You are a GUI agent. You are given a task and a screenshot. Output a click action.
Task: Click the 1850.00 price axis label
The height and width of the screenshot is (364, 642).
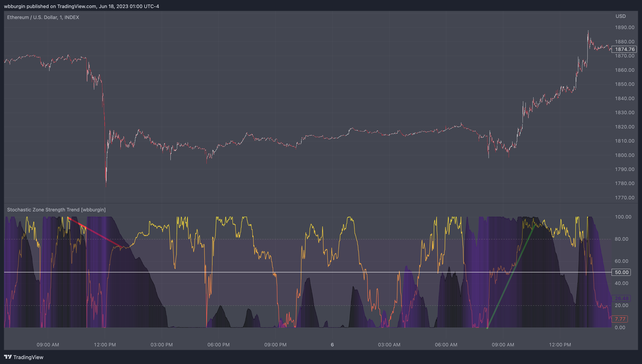tap(625, 84)
